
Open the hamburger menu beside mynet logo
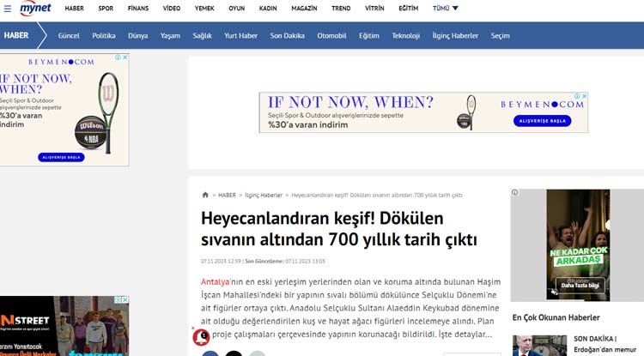(7, 9)
